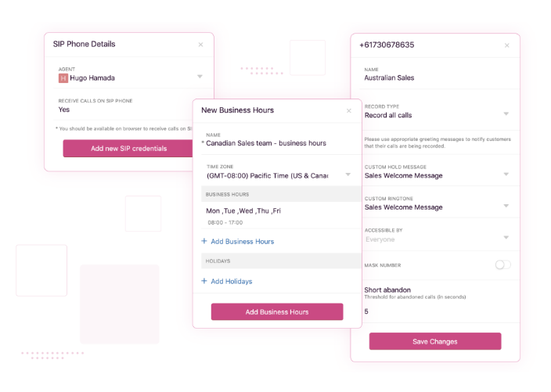Click the Add Holidays link
The height and width of the screenshot is (392, 551).
[232, 281]
